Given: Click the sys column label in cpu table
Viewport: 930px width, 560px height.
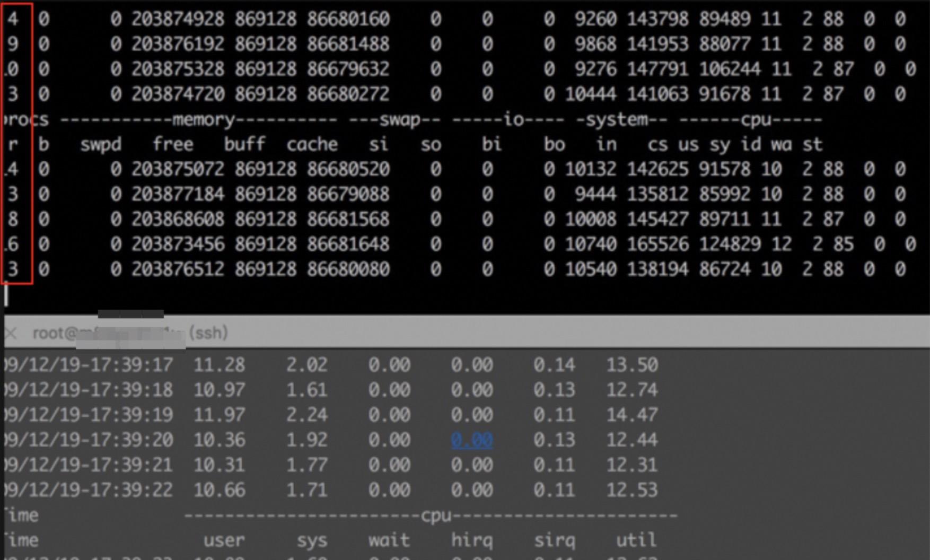Looking at the screenshot, I should (314, 540).
